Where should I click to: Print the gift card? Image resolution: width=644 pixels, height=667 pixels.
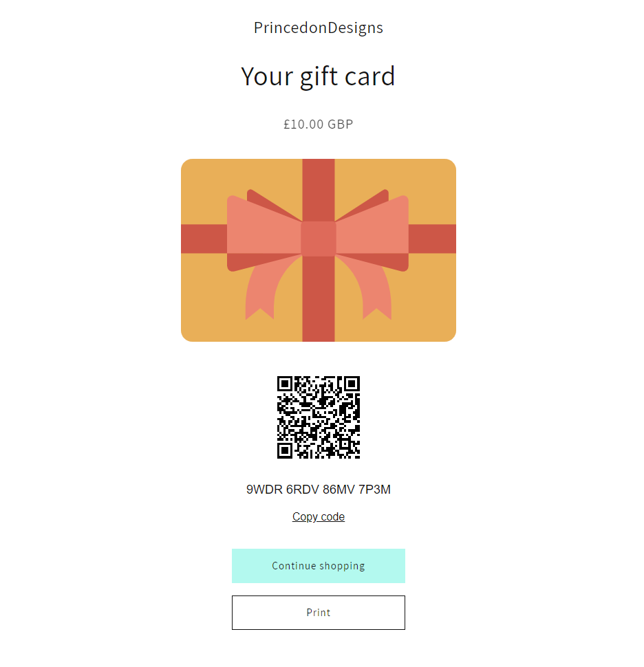(x=319, y=613)
